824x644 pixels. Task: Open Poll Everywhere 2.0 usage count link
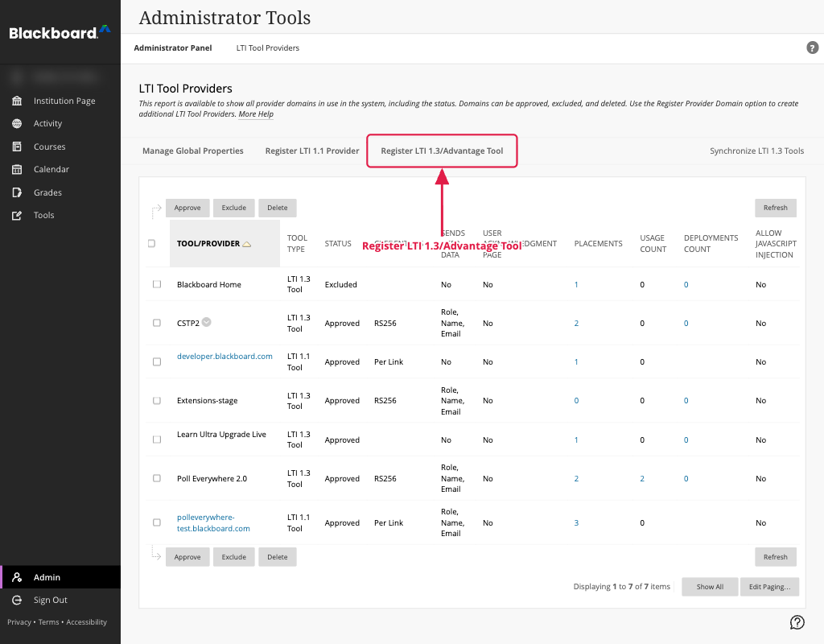click(642, 478)
